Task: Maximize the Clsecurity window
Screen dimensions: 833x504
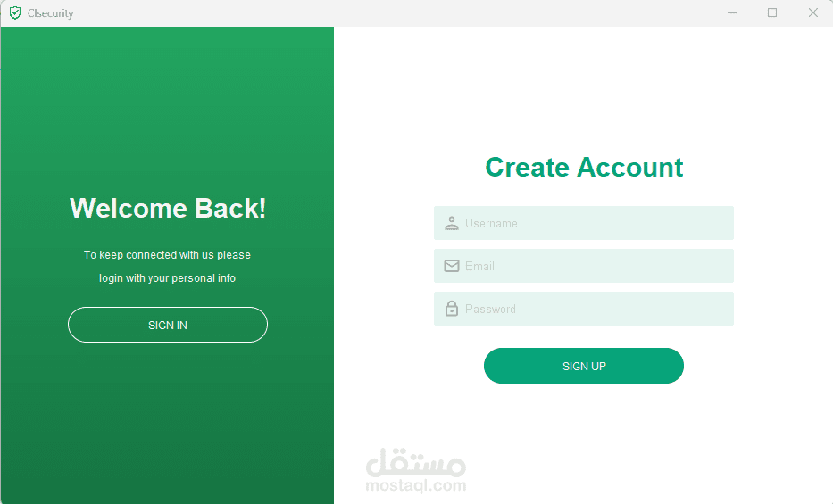Action: click(x=772, y=12)
